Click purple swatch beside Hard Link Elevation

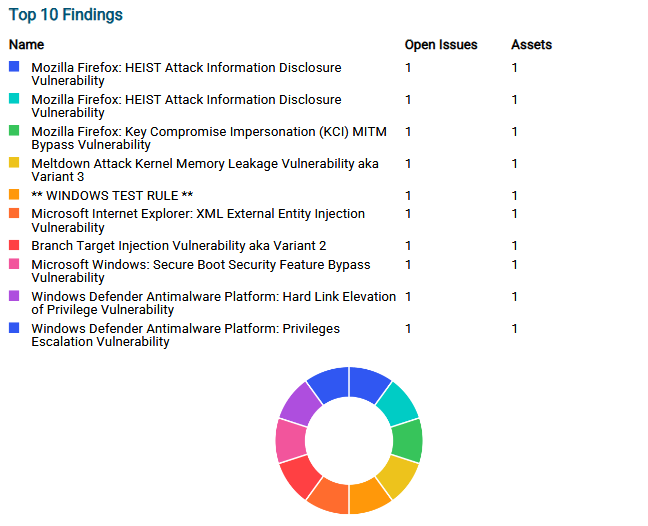[14, 296]
